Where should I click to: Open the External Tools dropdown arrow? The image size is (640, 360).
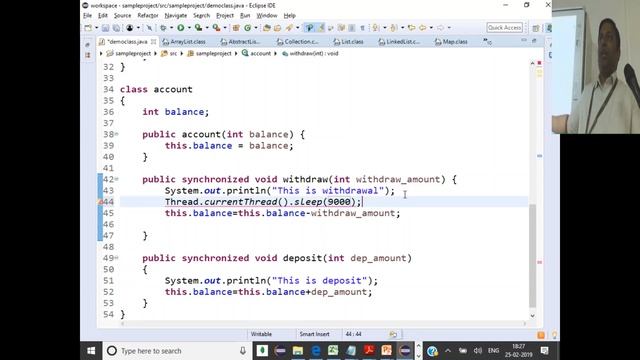[225, 28]
